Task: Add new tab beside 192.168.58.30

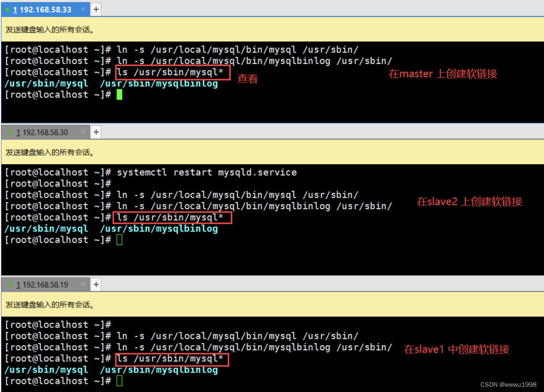Action: (96, 132)
